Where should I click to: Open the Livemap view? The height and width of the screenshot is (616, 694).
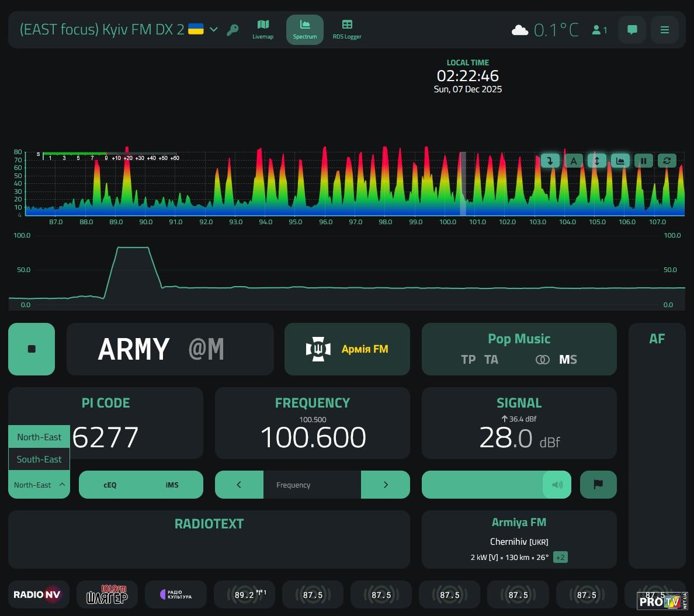pyautogui.click(x=263, y=29)
